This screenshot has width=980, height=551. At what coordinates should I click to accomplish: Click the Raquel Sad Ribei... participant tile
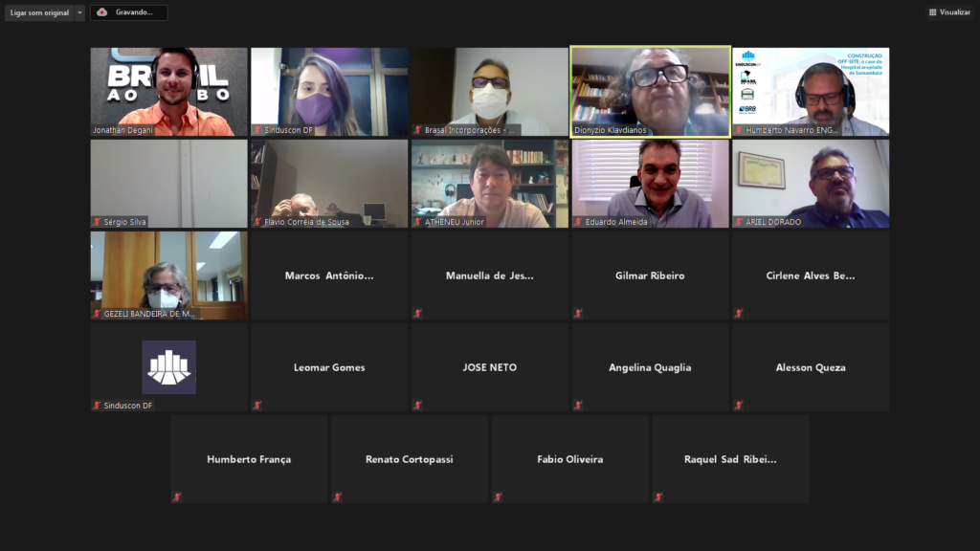pos(730,459)
